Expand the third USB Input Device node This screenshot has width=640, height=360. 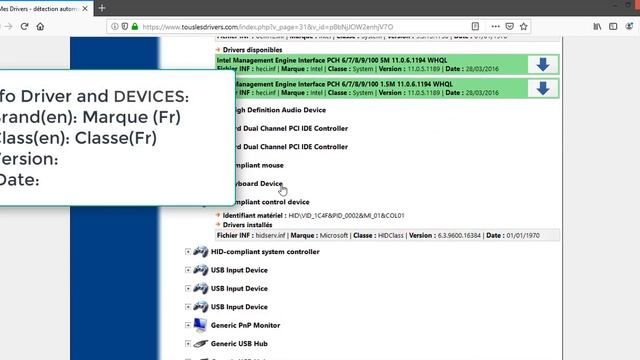tap(188, 307)
